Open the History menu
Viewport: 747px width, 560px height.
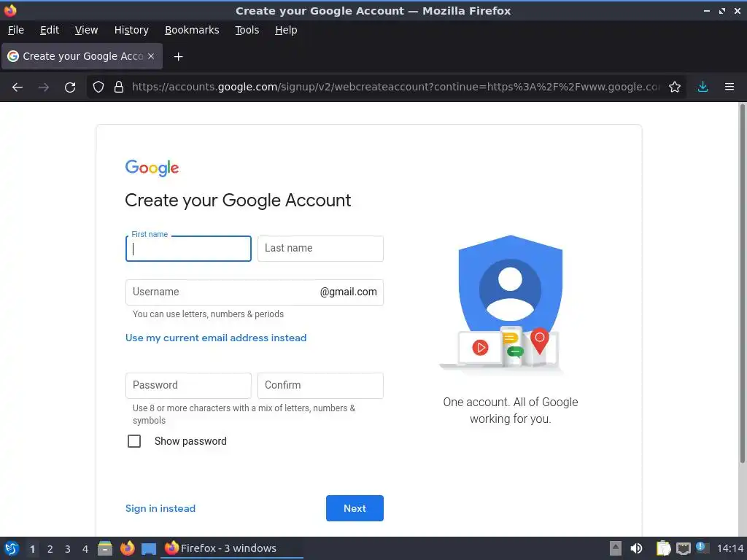click(x=131, y=30)
